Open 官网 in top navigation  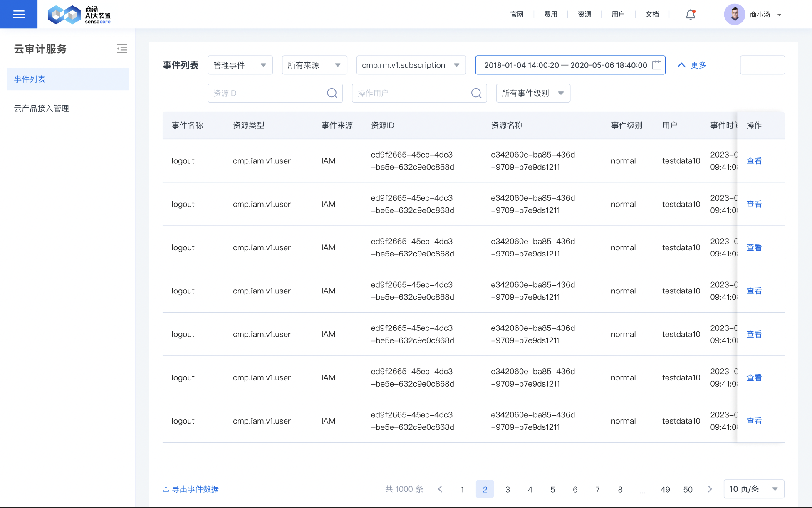pos(517,15)
